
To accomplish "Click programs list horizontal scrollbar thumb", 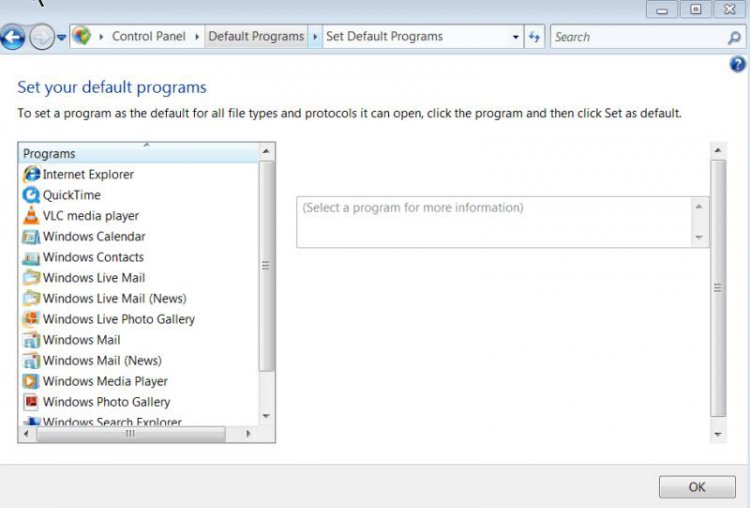I will click(131, 434).
